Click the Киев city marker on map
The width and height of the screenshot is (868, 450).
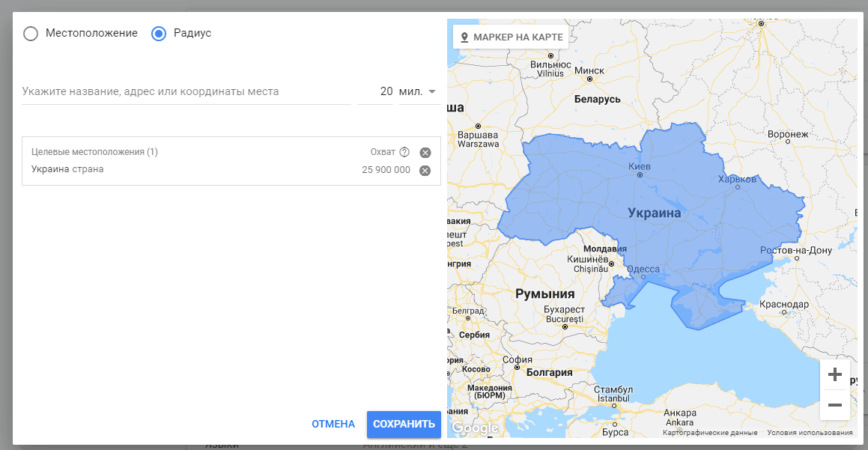(x=640, y=174)
